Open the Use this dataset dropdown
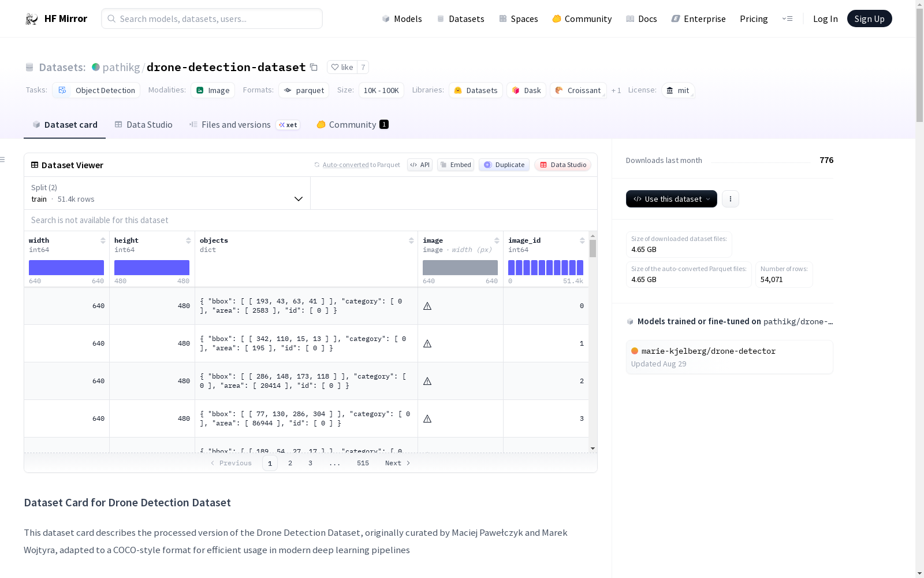This screenshot has height=578, width=924. (672, 199)
